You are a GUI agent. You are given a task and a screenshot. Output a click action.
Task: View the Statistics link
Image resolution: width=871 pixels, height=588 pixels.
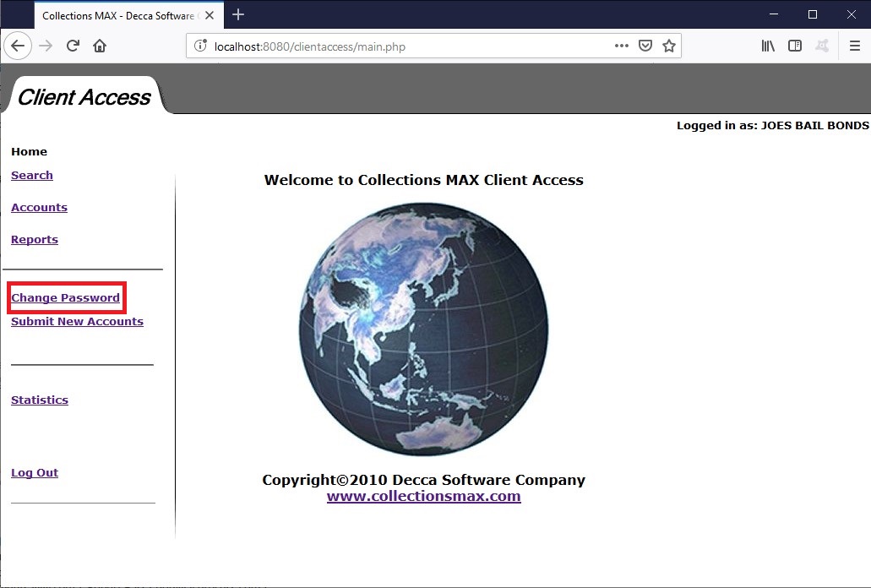click(x=40, y=400)
